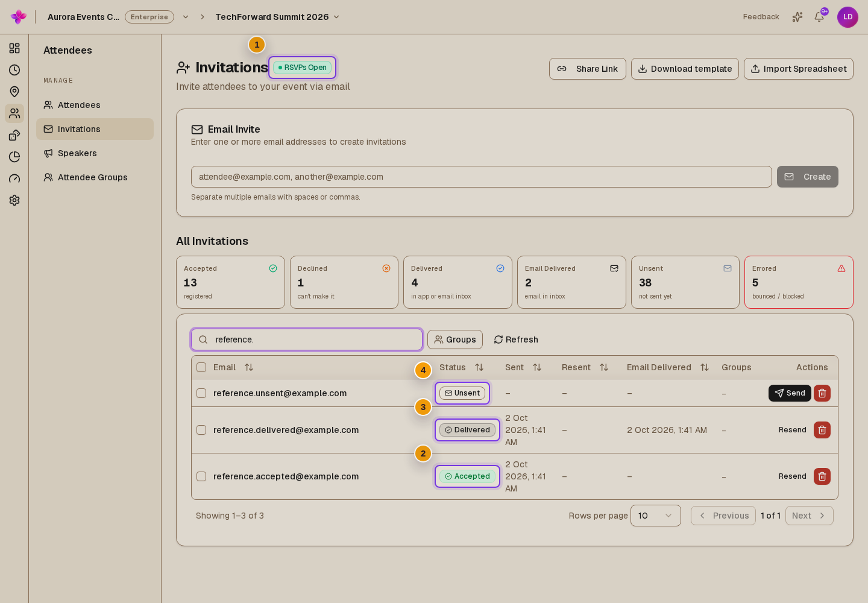This screenshot has height=603, width=868.
Task: Delete reference.delivered@example.com invitation with trash icon
Action: [822, 430]
